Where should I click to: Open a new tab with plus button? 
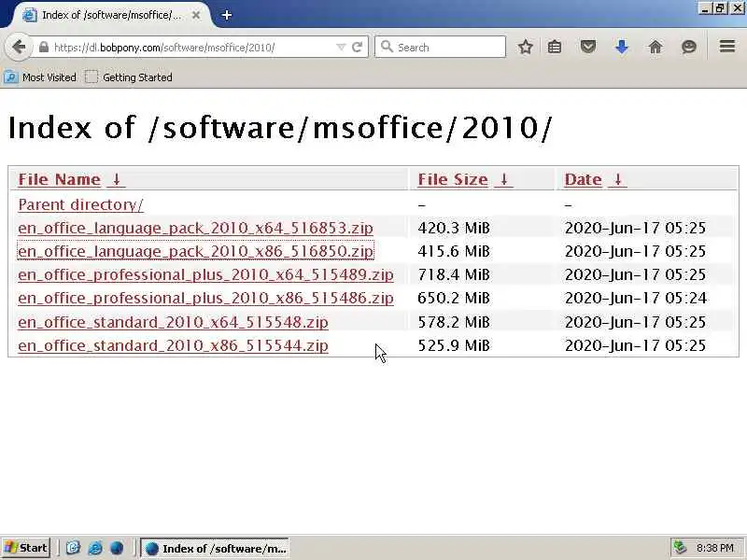227,15
